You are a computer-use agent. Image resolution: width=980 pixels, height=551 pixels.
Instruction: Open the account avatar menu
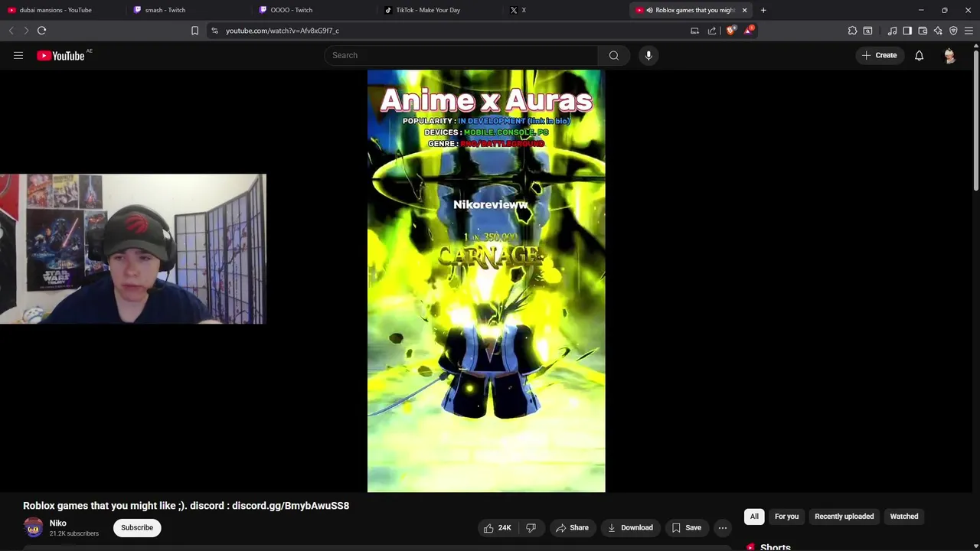949,55
